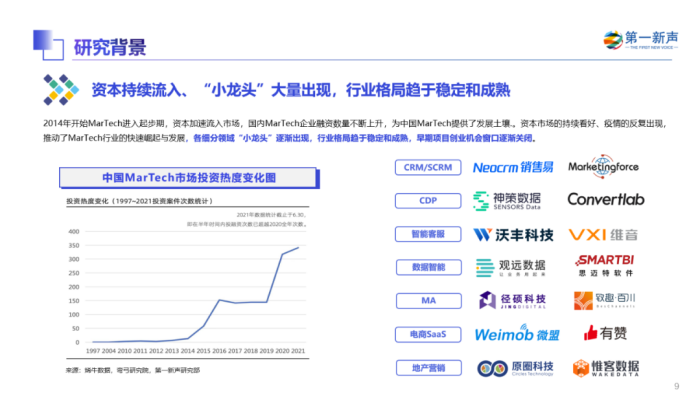Select the 地产营销 category box
Viewport: 700px width, 393px height.
coord(429,368)
